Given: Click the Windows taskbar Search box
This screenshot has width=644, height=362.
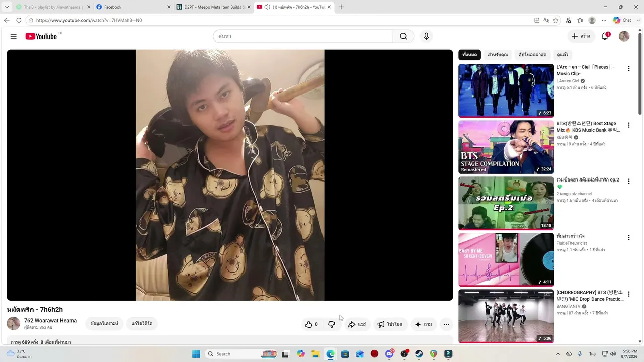Looking at the screenshot, I should click(242, 354).
